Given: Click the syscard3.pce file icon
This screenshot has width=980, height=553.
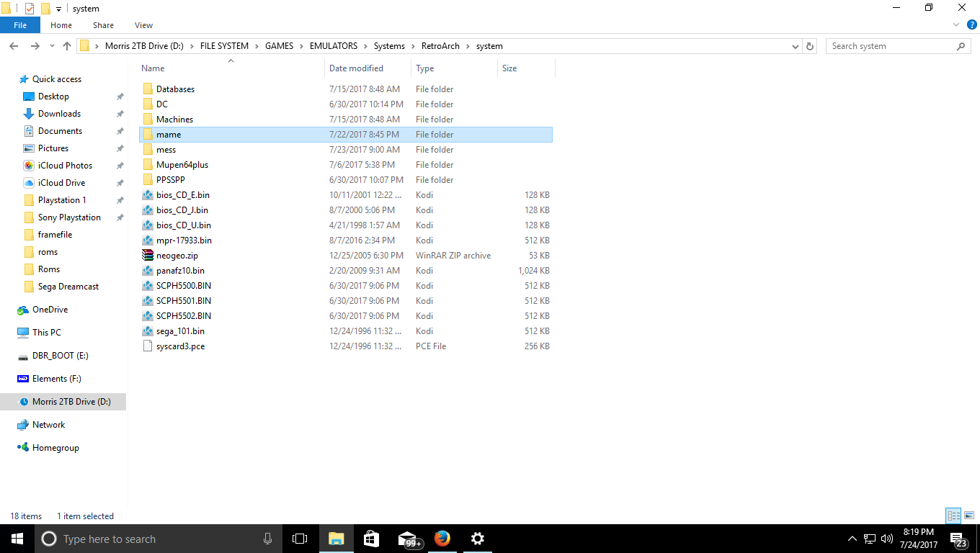Looking at the screenshot, I should (148, 346).
